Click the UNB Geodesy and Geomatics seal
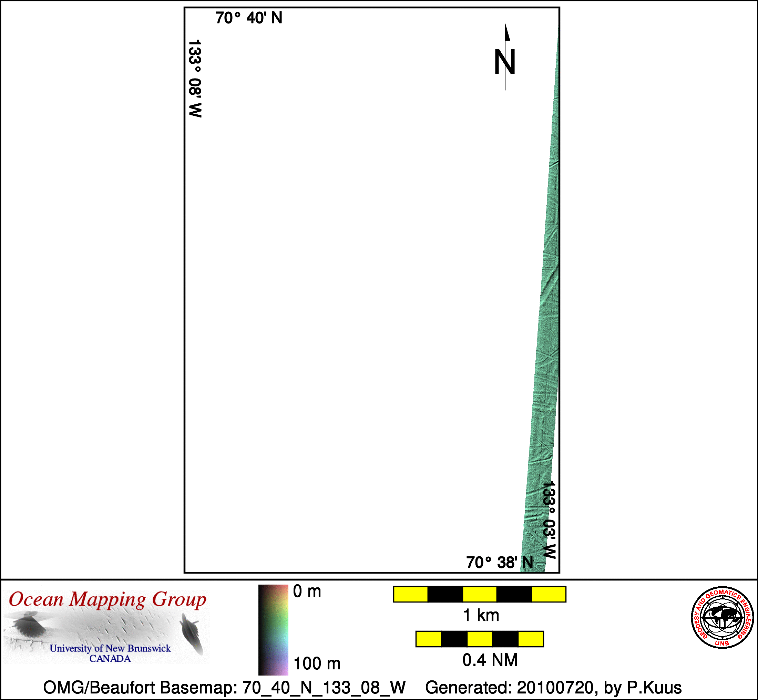The height and width of the screenshot is (700, 758). 722,617
